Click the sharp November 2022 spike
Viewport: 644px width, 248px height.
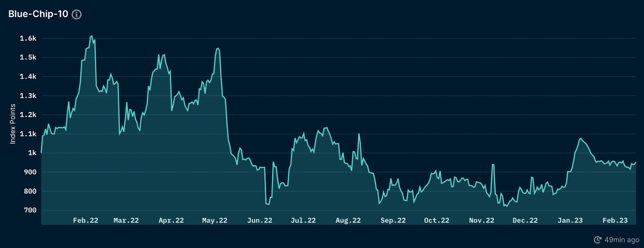493,165
